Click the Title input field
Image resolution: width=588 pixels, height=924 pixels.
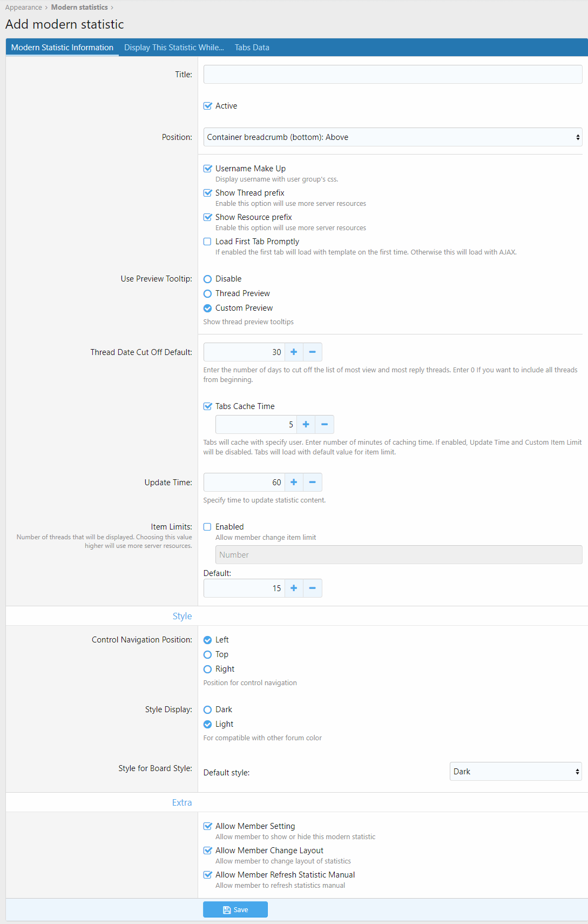tap(393, 75)
